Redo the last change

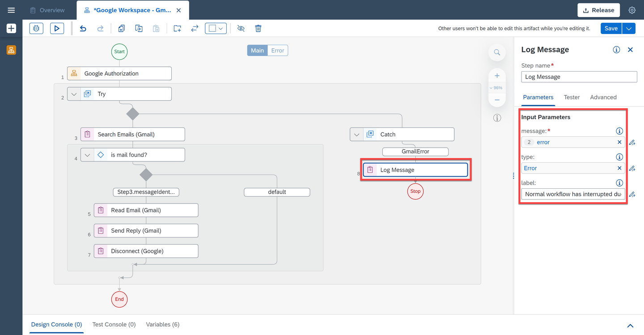click(101, 28)
